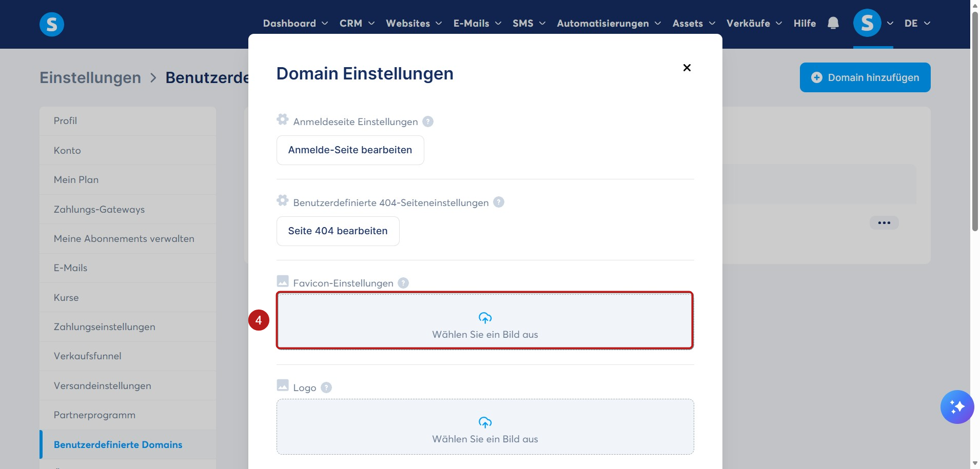Viewport: 980px width, 469px height.
Task: Expand the Assets dropdown menu
Action: pos(694,23)
